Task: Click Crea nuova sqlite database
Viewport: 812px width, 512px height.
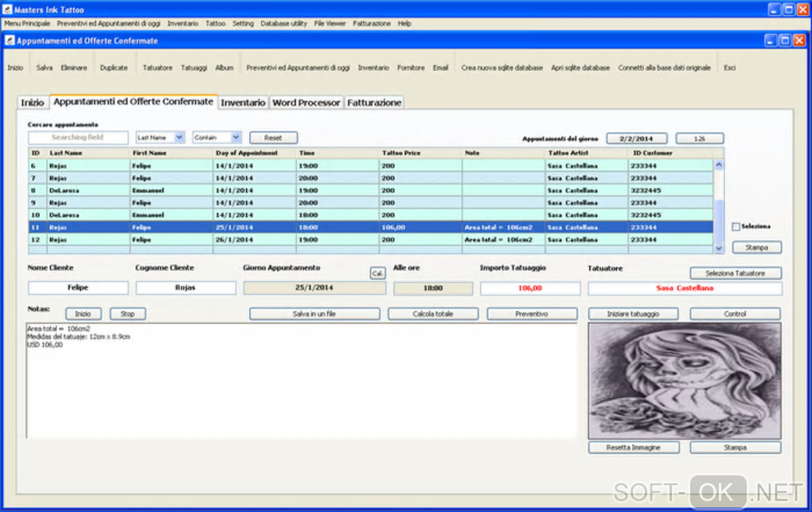Action: pos(502,68)
